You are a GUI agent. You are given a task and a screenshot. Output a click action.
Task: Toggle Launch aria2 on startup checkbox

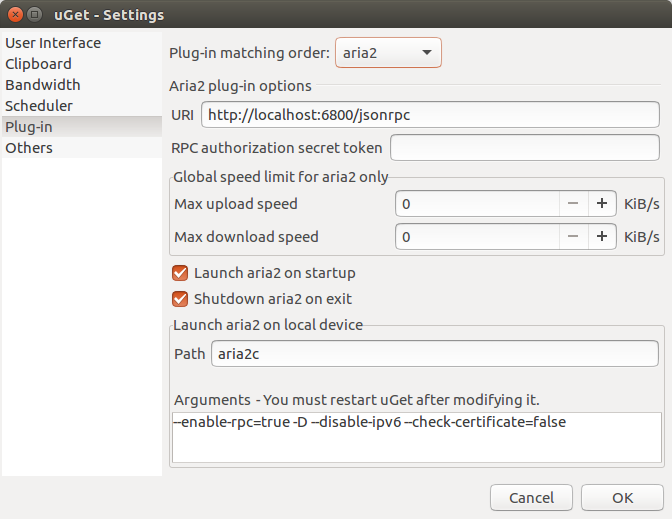(x=181, y=273)
